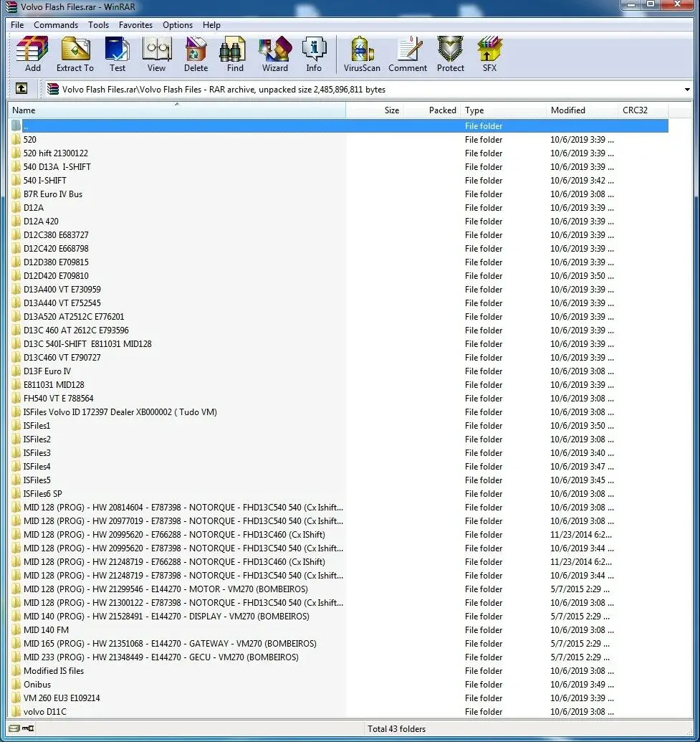
Task: Sort by the Modified column header
Action: coord(582,110)
